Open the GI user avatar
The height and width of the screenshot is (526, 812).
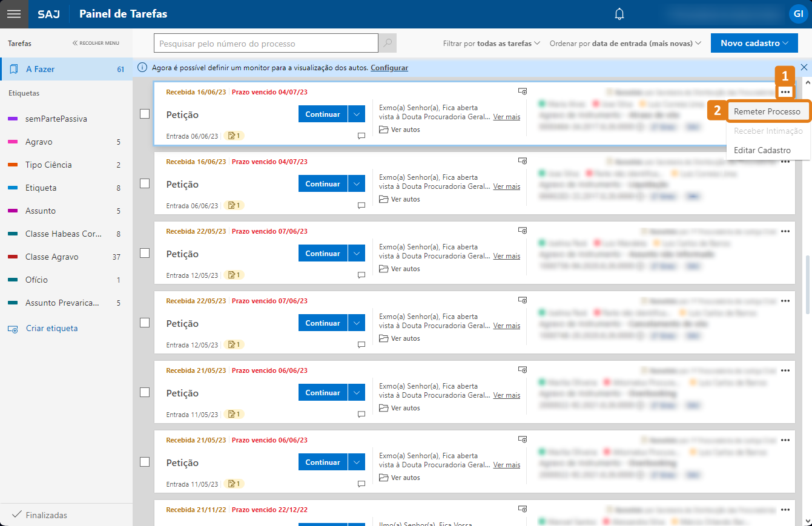(x=797, y=14)
